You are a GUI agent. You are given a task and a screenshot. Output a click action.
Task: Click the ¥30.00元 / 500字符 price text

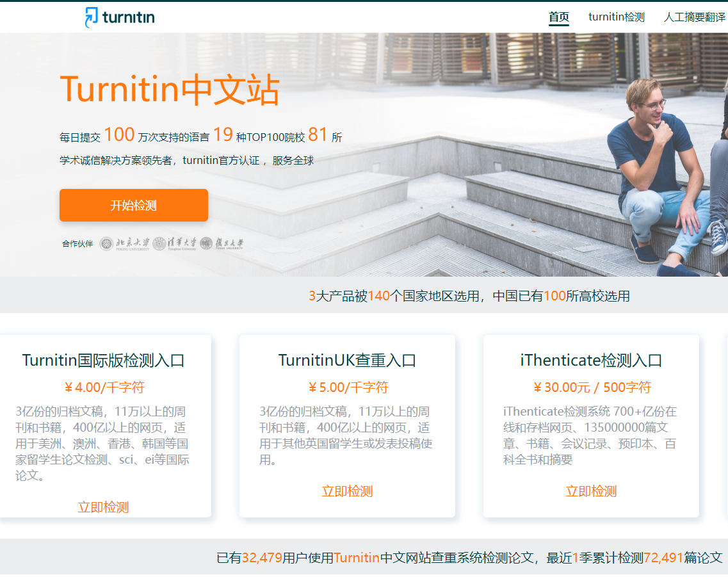click(592, 387)
